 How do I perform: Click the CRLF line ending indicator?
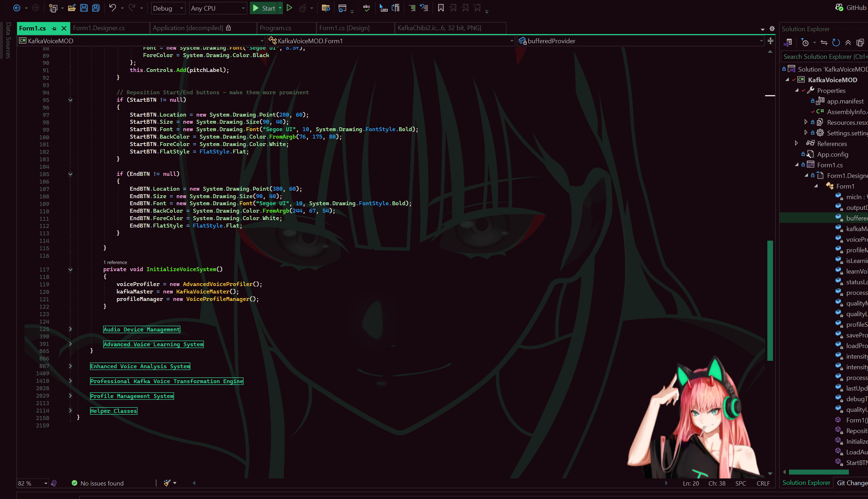click(763, 483)
